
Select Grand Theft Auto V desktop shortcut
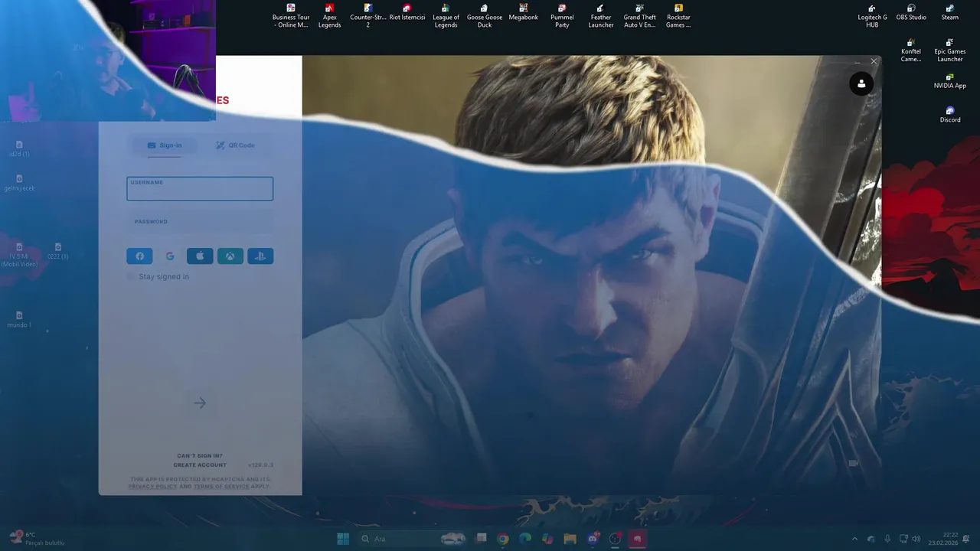pyautogui.click(x=639, y=16)
